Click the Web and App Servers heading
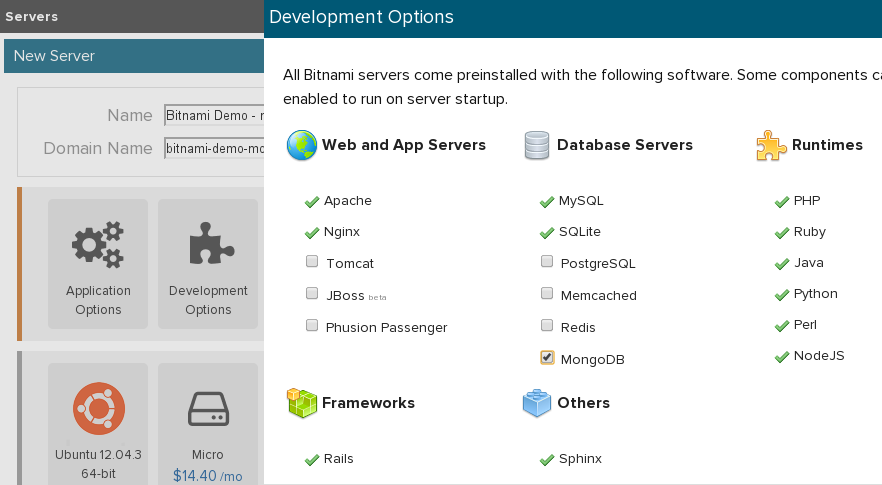 point(404,145)
